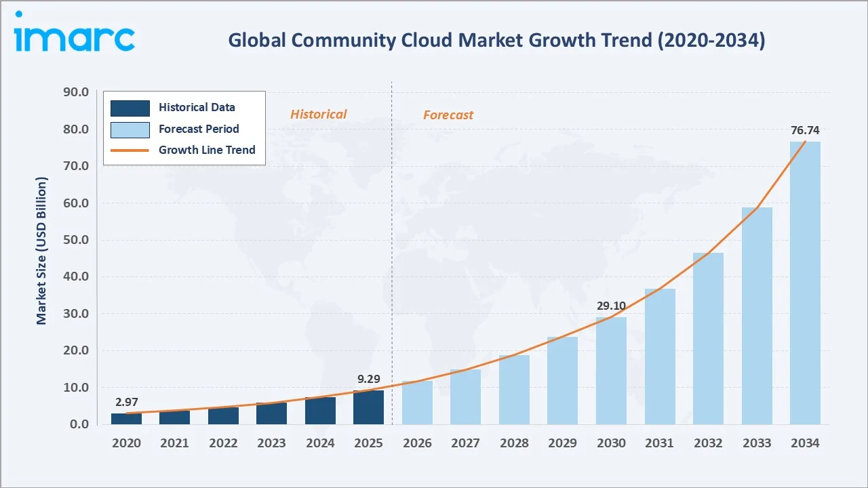The height and width of the screenshot is (488, 868).
Task: Click the 29.10 data label
Action: click(x=611, y=306)
